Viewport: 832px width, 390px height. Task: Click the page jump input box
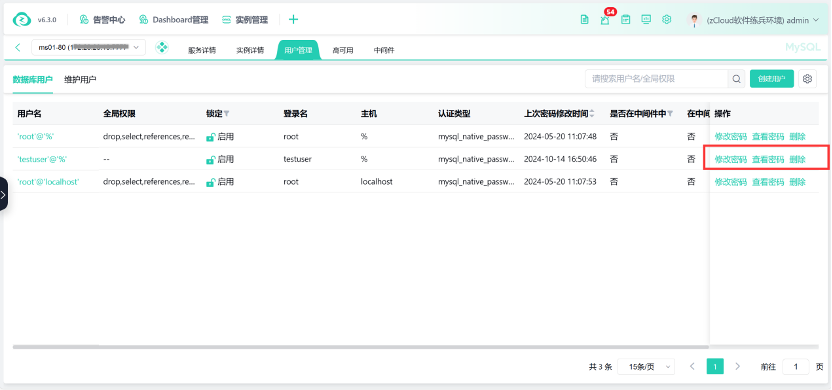(x=796, y=367)
